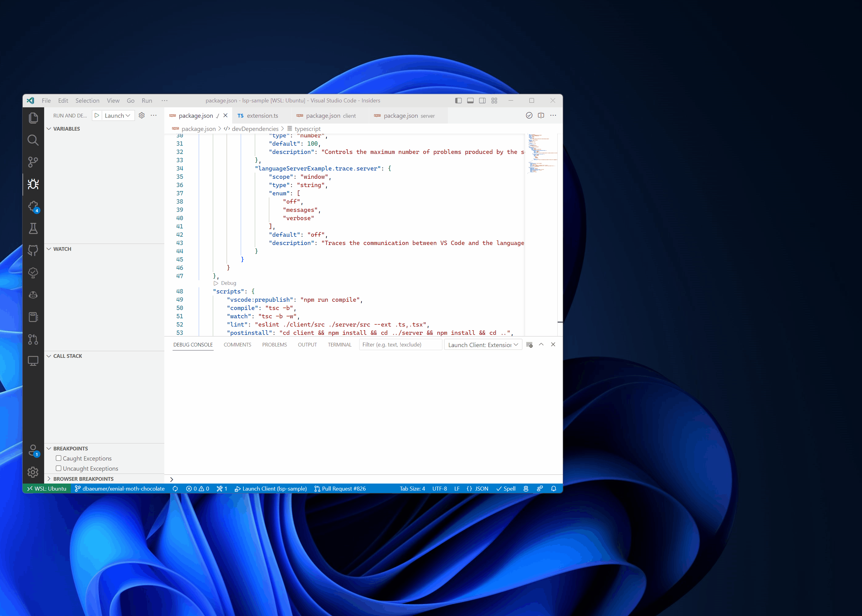This screenshot has width=862, height=616.
Task: Click the Debug code lens above scripts
Action: tap(225, 283)
